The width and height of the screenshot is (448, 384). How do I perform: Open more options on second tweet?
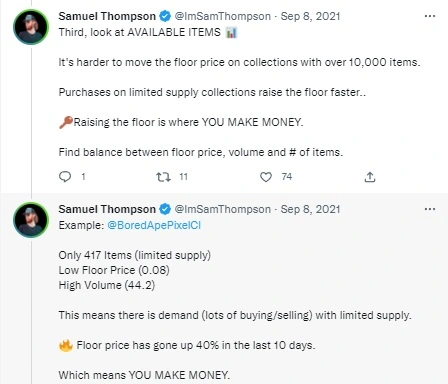pyautogui.click(x=430, y=209)
